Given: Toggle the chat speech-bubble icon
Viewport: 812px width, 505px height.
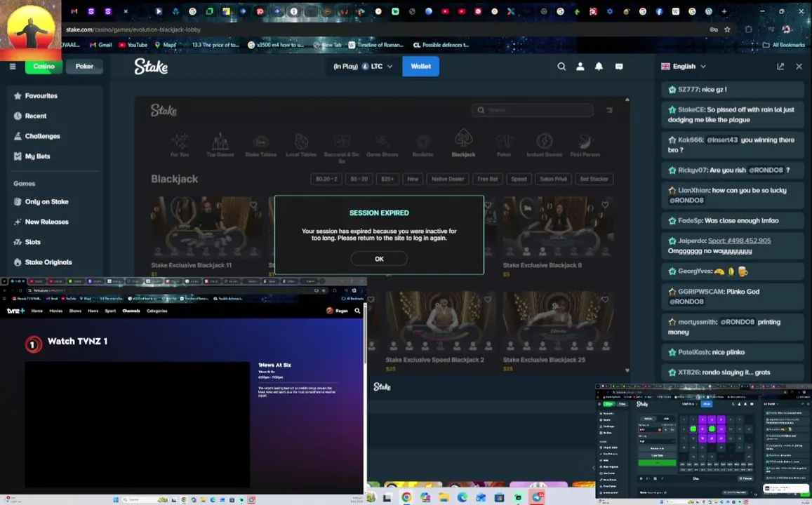Looking at the screenshot, I should click(619, 66).
